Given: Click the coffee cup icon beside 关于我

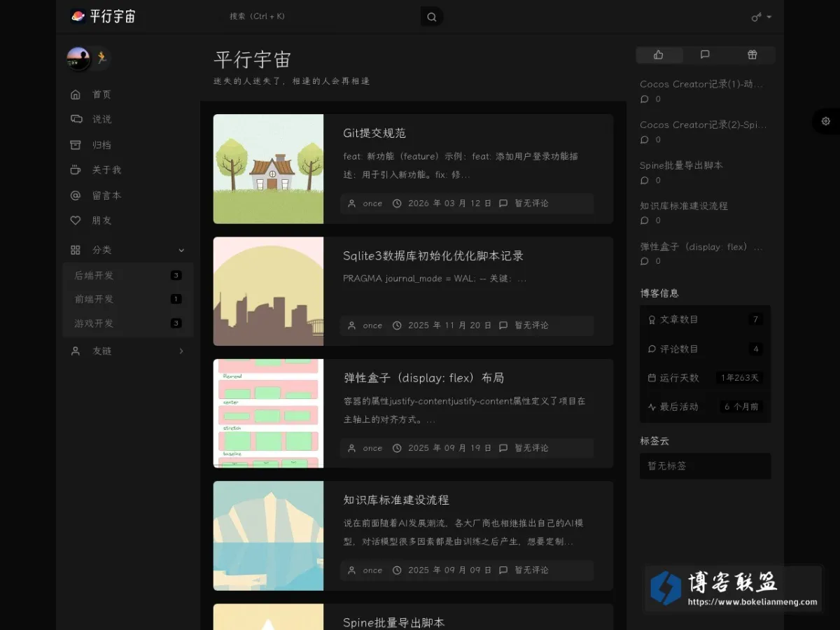Looking at the screenshot, I should (76, 170).
